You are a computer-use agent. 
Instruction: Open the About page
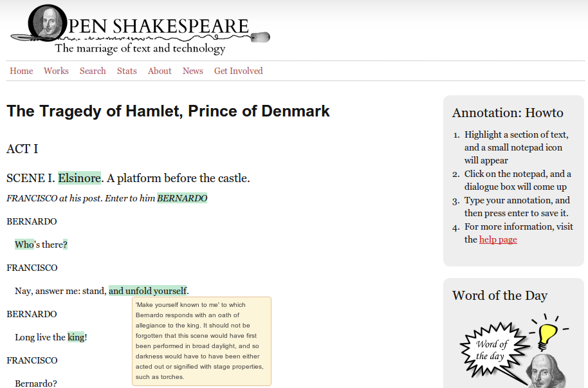[x=160, y=71]
